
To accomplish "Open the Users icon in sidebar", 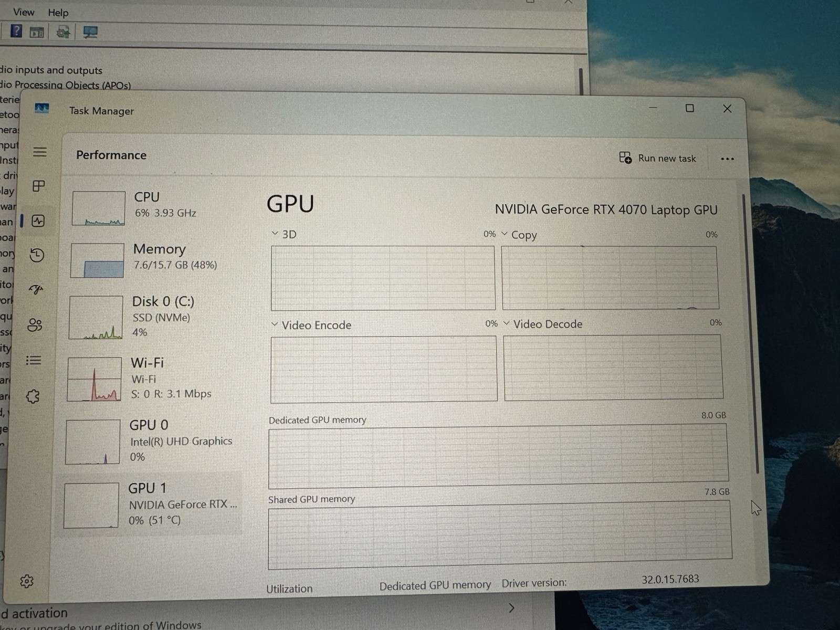I will pyautogui.click(x=35, y=325).
